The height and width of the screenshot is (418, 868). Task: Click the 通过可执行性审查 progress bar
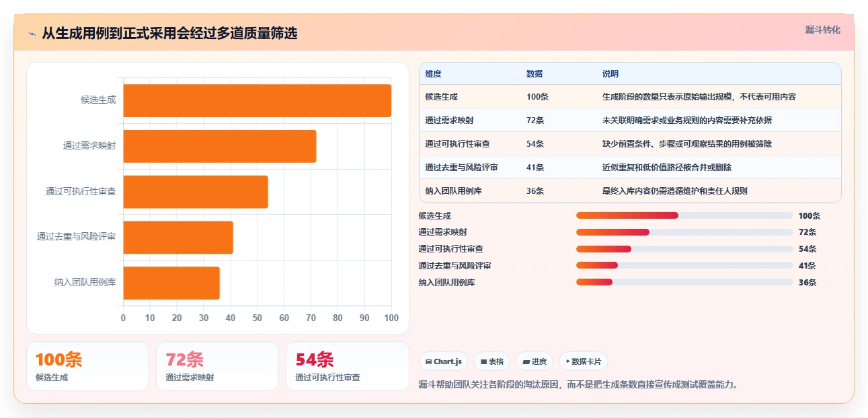[684, 249]
